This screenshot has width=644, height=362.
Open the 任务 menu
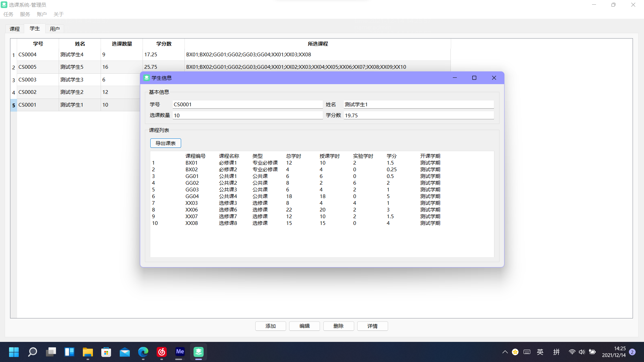coord(8,14)
